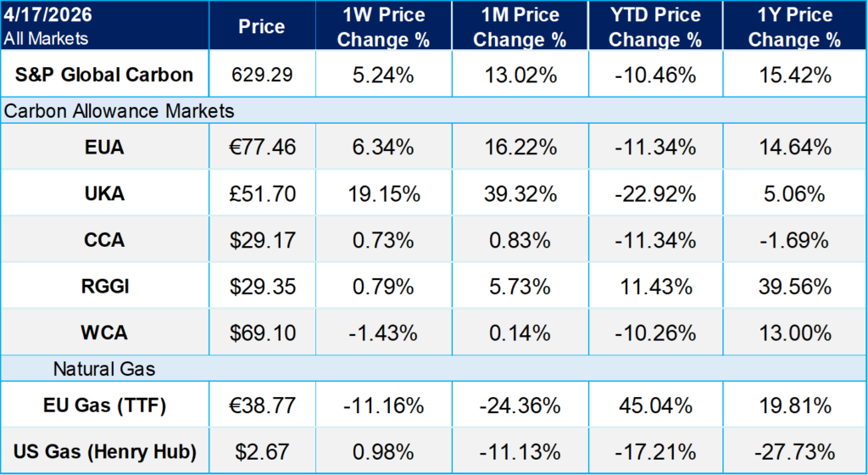Viewport: 868px width, 475px height.
Task: Click the Carbon Allowance Markets section heading
Action: click(x=120, y=111)
